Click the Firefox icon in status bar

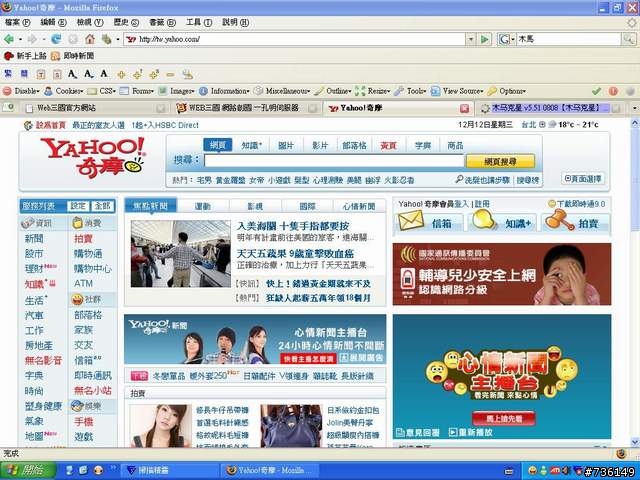pos(621,454)
